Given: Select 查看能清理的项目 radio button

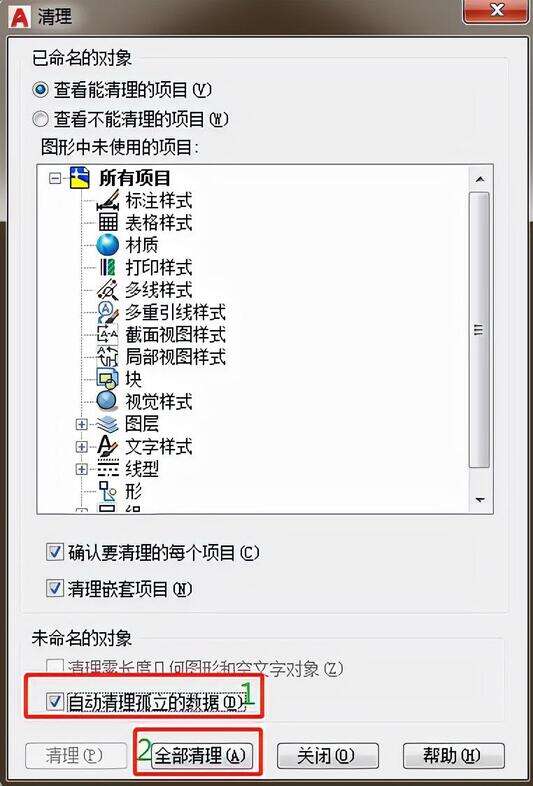Looking at the screenshot, I should pyautogui.click(x=40, y=90).
